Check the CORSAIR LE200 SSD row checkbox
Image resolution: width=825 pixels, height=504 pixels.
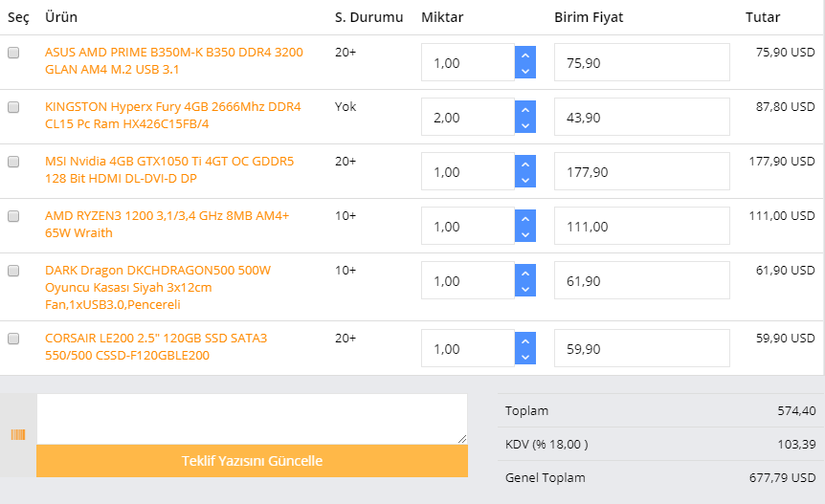[13, 339]
